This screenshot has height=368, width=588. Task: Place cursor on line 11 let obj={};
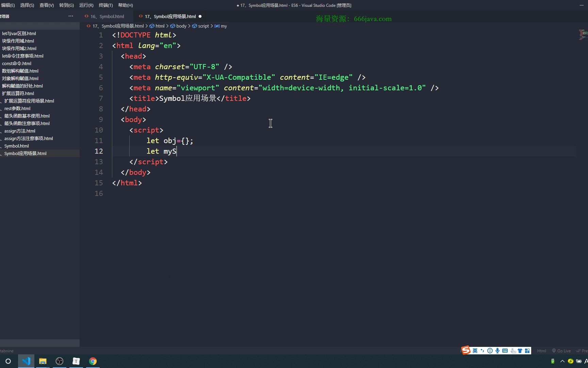point(170,141)
